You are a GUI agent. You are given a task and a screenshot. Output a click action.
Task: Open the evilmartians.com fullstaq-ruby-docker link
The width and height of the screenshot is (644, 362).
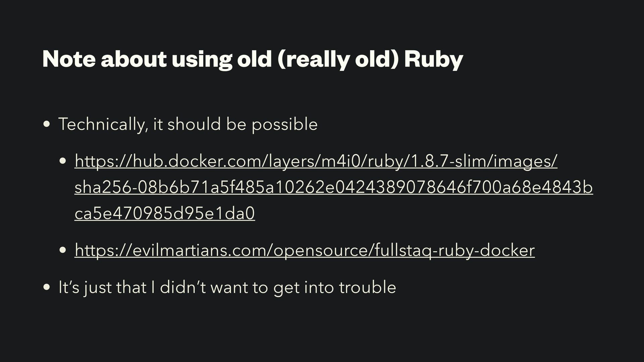pos(305,250)
